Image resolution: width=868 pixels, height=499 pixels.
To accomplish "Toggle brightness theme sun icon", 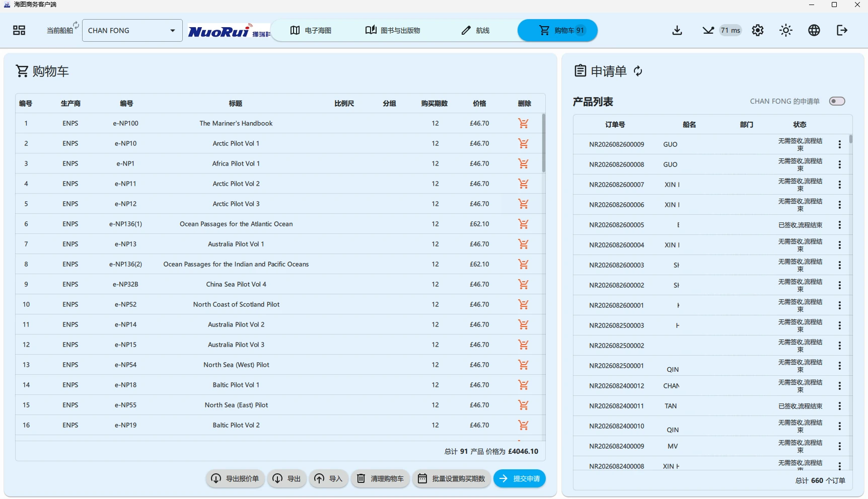I will click(x=786, y=30).
